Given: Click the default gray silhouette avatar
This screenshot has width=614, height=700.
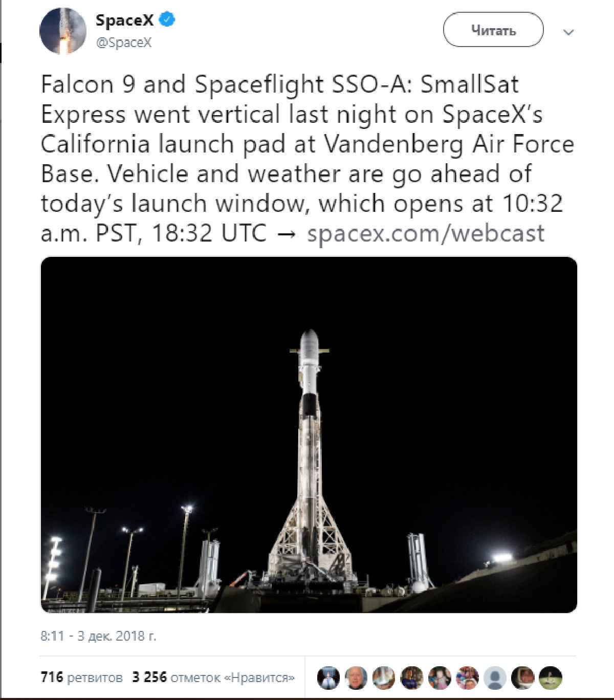Looking at the screenshot, I should point(495,678).
